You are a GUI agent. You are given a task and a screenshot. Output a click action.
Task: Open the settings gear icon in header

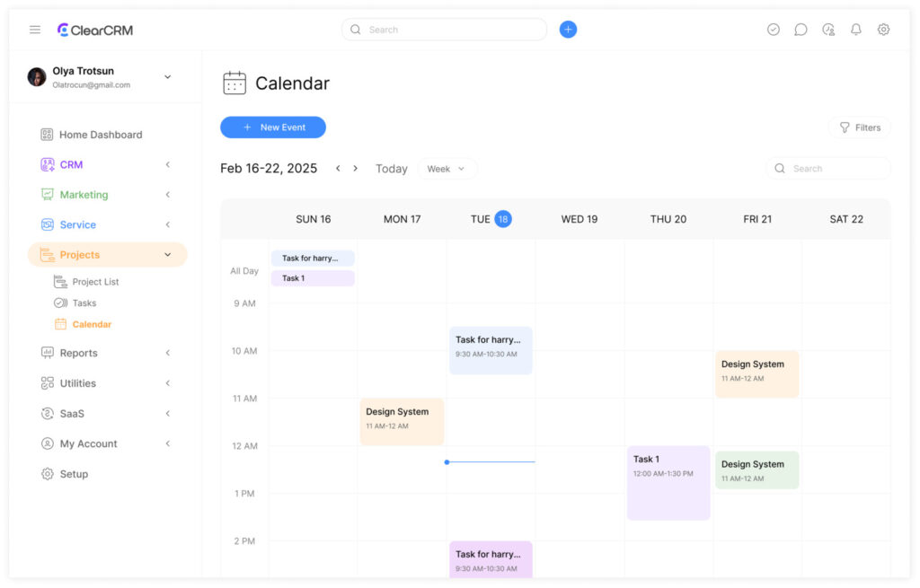[883, 30]
